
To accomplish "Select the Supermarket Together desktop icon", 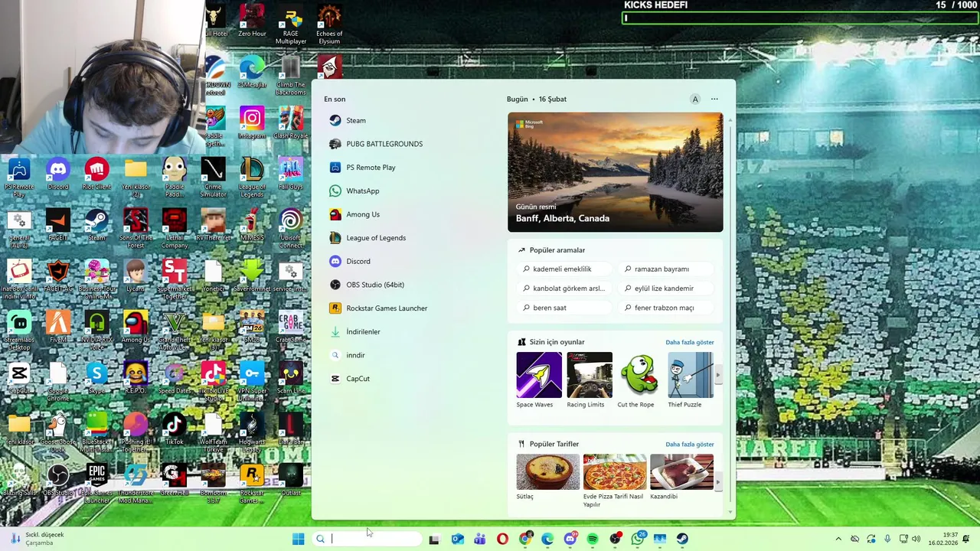I will click(174, 280).
